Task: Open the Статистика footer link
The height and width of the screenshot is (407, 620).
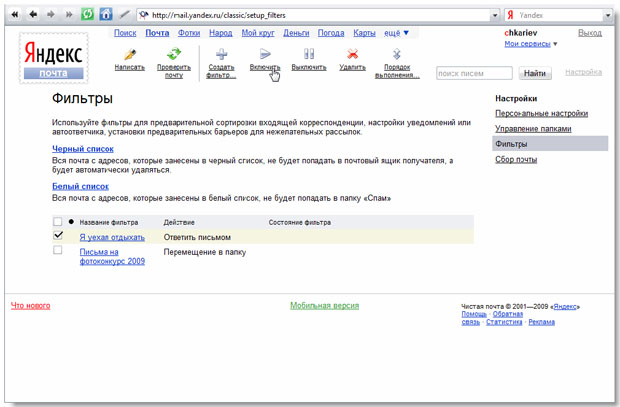Action: (504, 322)
